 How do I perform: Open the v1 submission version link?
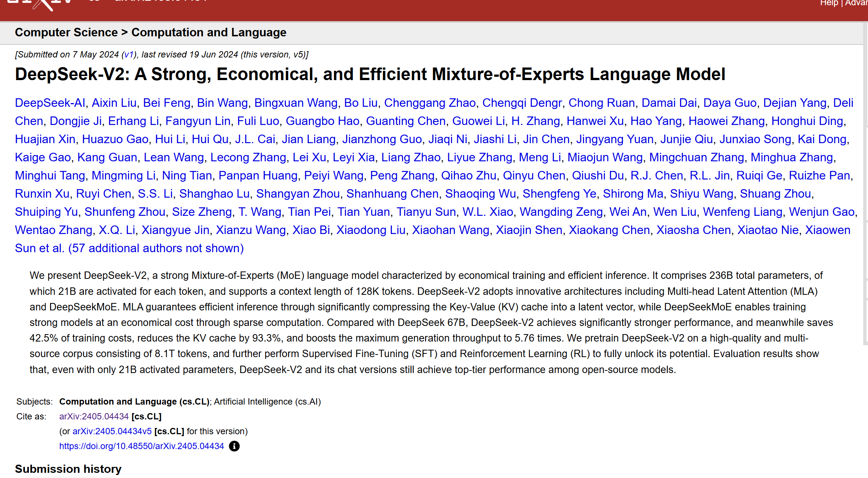(x=129, y=55)
